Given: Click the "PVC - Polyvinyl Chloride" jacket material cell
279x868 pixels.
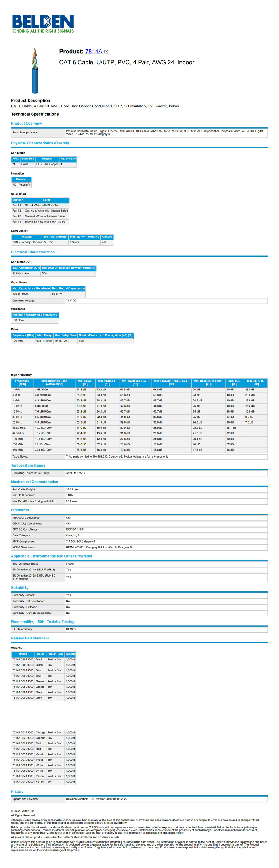Looking at the screenshot, I should (27, 242).
